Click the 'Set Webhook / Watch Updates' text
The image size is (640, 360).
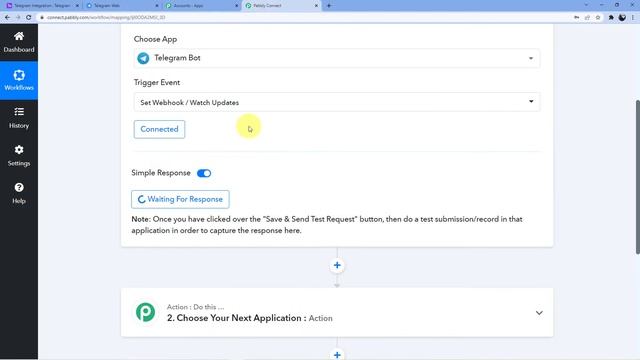[x=189, y=102]
